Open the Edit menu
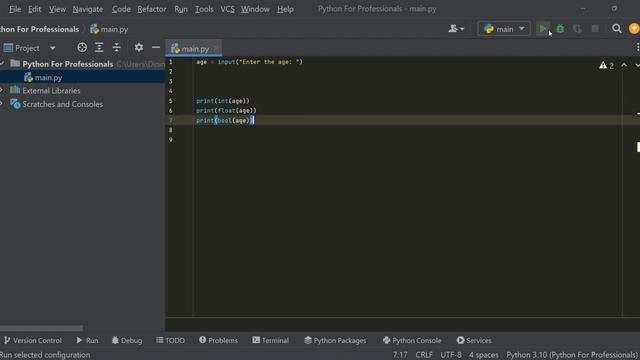The width and height of the screenshot is (640, 360). click(34, 9)
